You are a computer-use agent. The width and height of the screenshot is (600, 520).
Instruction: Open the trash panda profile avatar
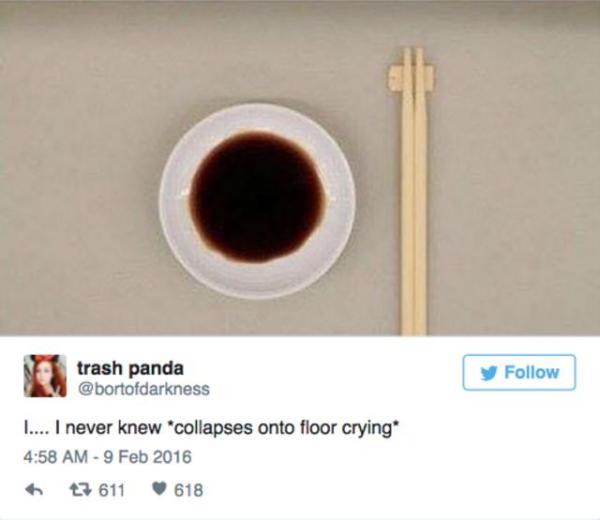pos(45,376)
